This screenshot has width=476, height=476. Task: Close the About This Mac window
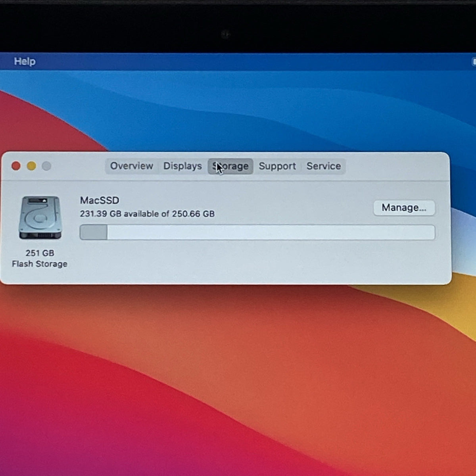16,166
